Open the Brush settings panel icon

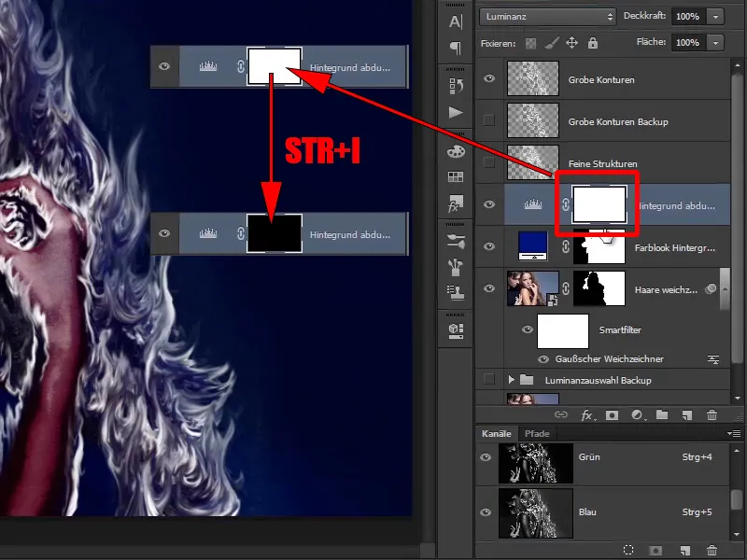tap(456, 242)
